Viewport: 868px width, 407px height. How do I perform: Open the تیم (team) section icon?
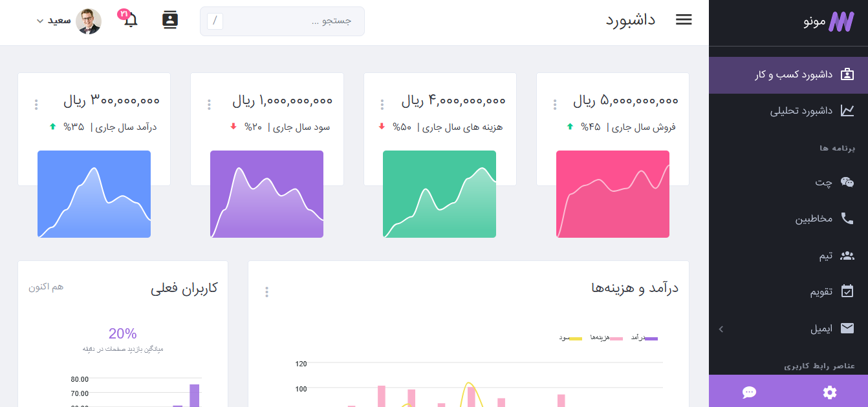(x=848, y=255)
